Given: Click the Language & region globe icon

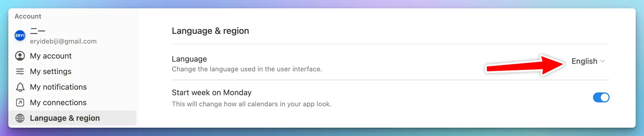Looking at the screenshot, I should pyautogui.click(x=20, y=118).
